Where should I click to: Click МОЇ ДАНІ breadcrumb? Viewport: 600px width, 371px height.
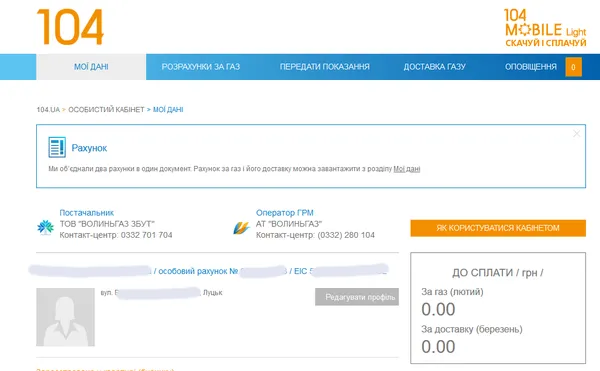point(168,110)
